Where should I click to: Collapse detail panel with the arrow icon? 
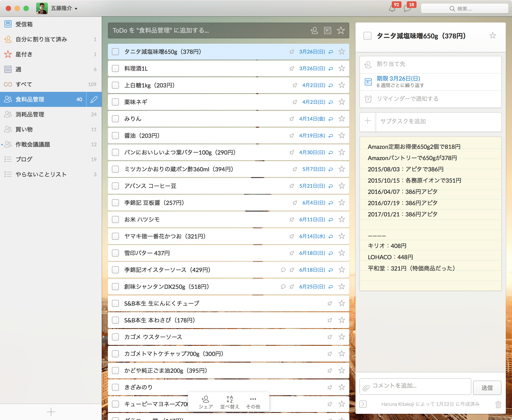363,404
